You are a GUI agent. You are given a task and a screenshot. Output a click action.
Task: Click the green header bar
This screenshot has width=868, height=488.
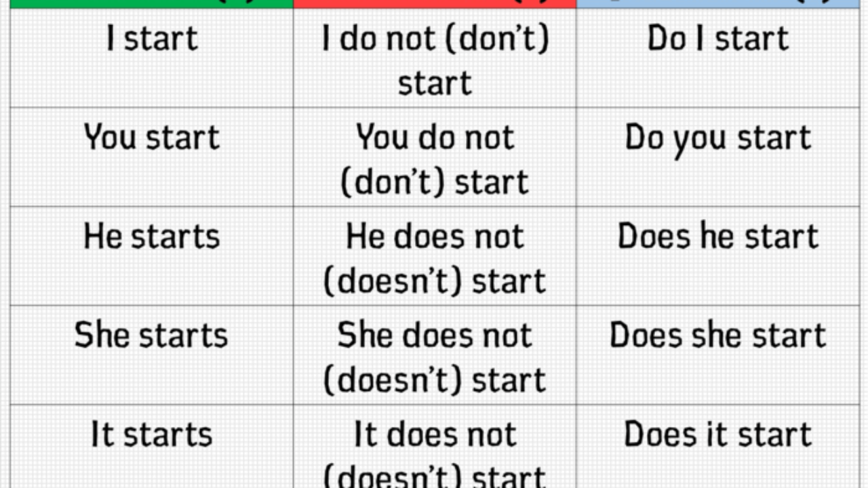[x=152, y=3]
